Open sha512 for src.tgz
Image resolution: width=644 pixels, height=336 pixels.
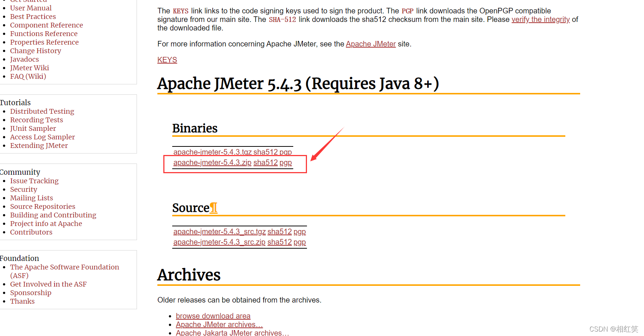pyautogui.click(x=279, y=232)
